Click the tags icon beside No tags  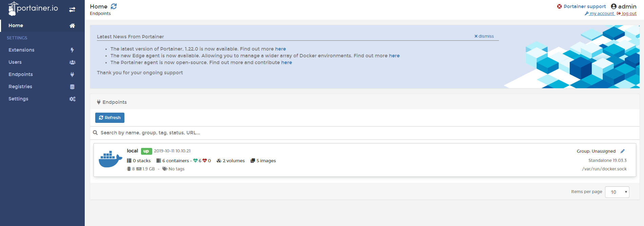pos(165,169)
